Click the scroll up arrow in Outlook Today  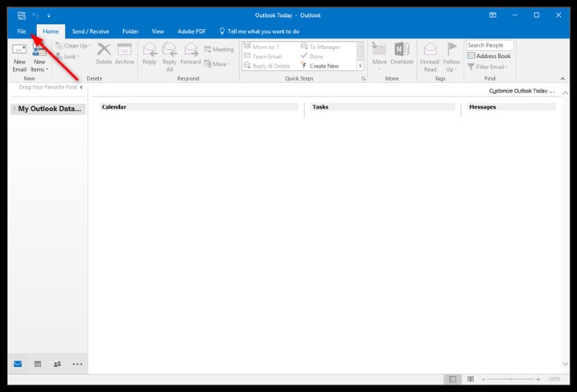[566, 93]
